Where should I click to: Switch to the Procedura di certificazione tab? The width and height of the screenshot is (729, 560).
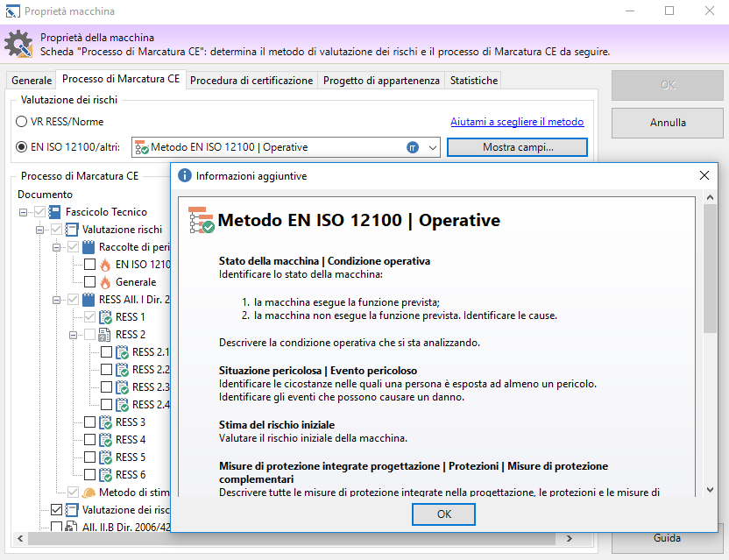click(251, 81)
